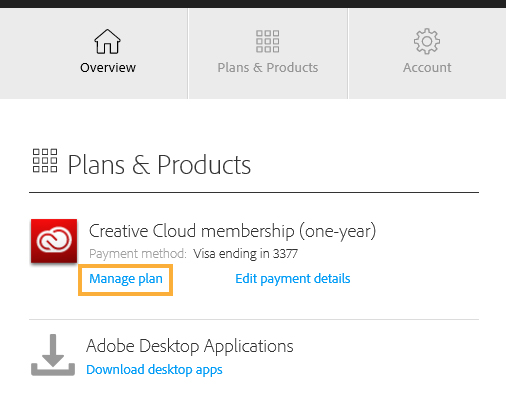This screenshot has height=398, width=506.
Task: Click the Payment method label
Action: (x=138, y=254)
